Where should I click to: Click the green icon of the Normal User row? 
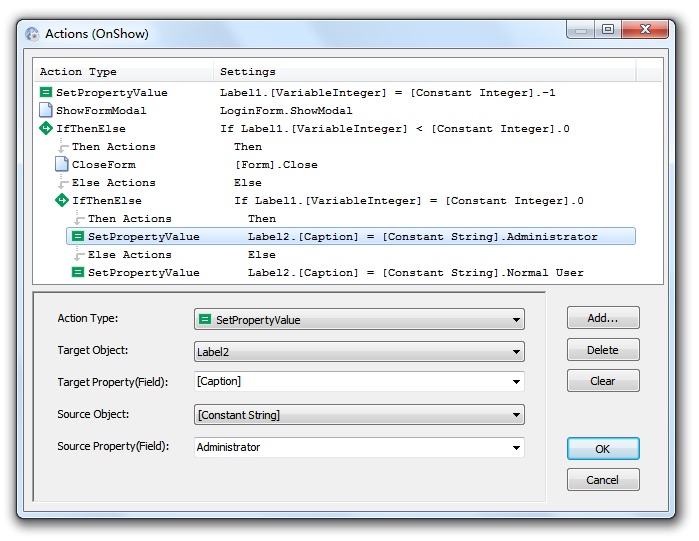78,272
